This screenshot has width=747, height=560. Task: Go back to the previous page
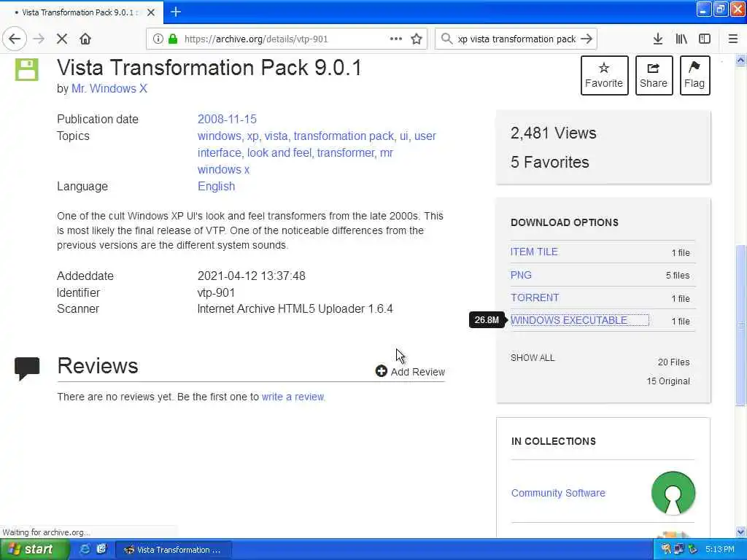pos(15,39)
